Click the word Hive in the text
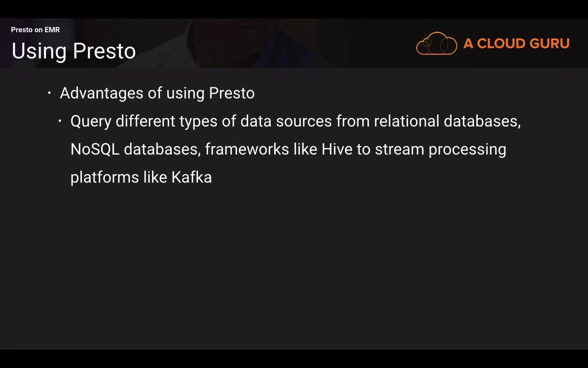 coord(337,149)
